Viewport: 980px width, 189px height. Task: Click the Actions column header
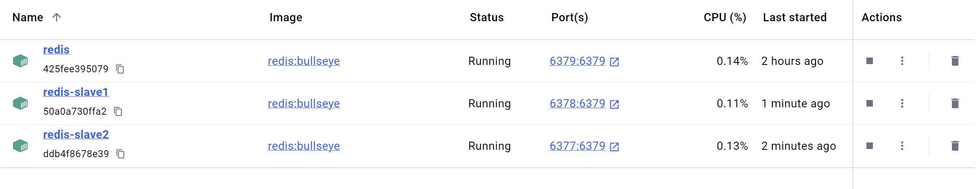pos(881,17)
